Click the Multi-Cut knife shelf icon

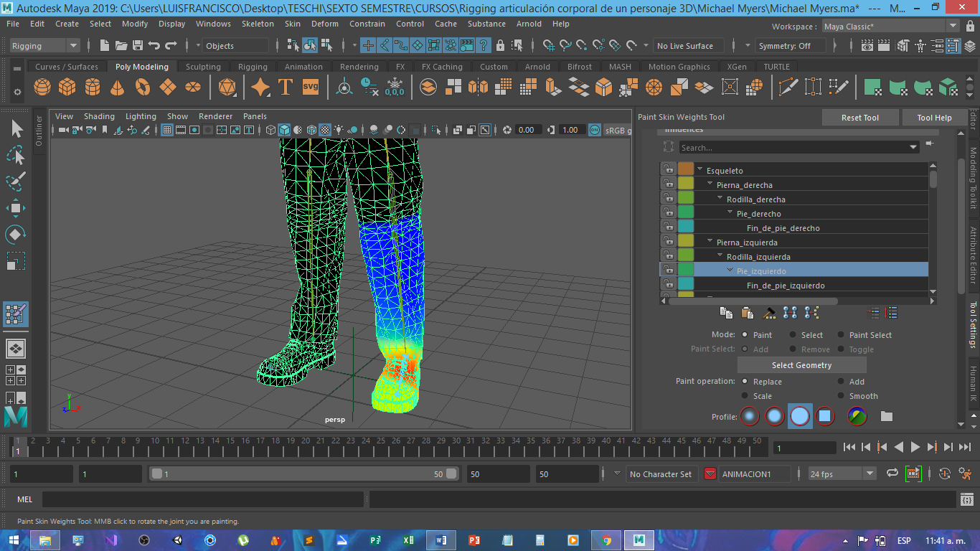[x=788, y=88]
